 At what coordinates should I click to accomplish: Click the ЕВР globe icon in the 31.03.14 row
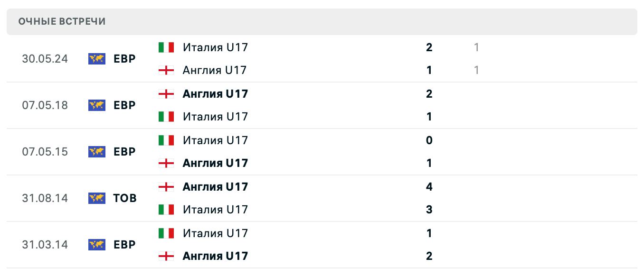(x=97, y=244)
